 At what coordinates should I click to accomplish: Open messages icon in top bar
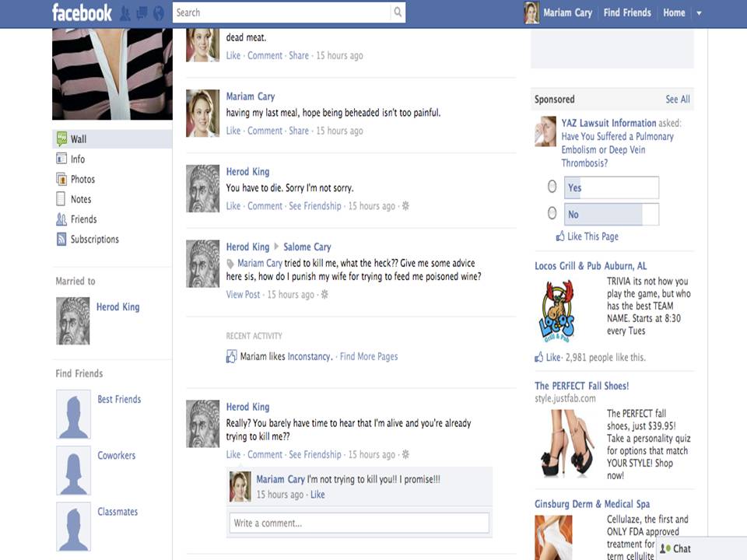142,13
